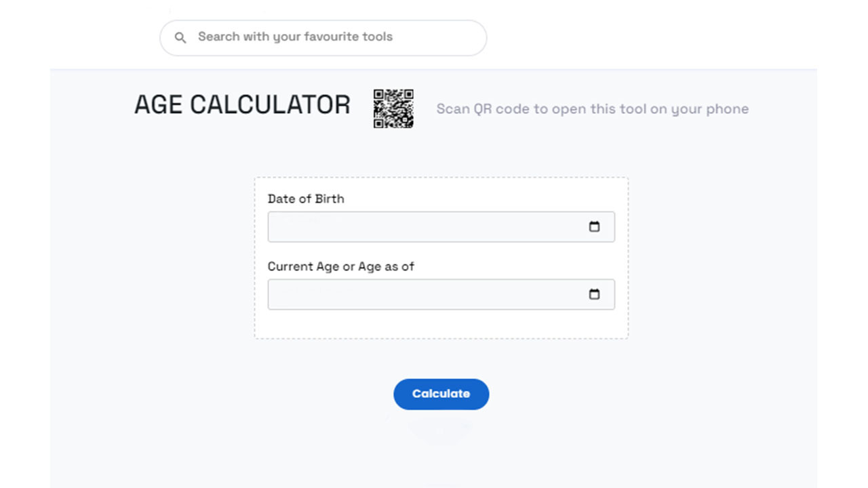
Task: Click the 'Scan QR code to open' text
Action: (x=592, y=109)
